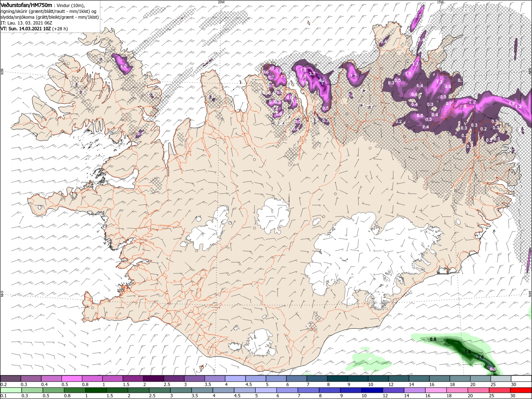Click the 'rigning/skúrir' legend description line
Viewport: 532px width, 399px height.
point(48,11)
